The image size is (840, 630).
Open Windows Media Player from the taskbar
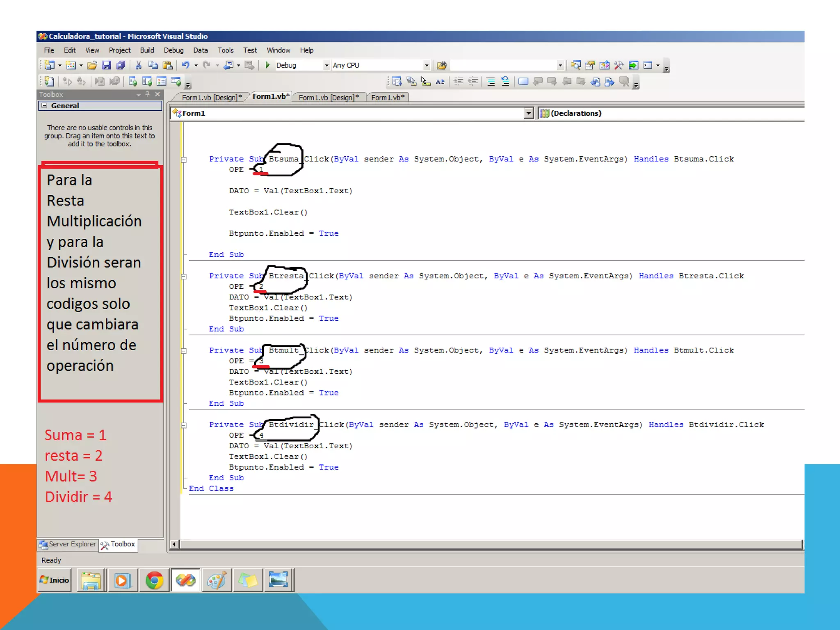pyautogui.click(x=123, y=580)
